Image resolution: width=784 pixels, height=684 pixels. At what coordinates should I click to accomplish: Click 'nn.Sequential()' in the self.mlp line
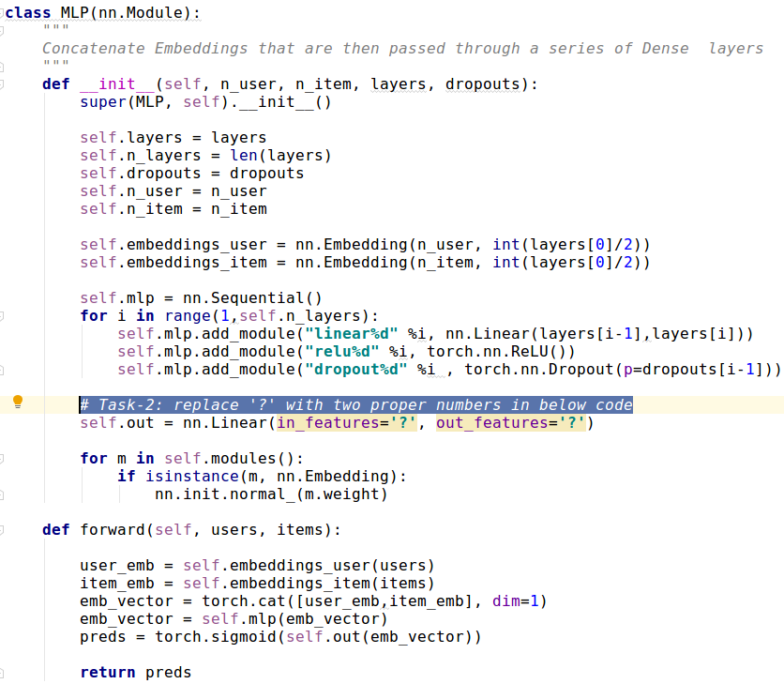point(252,298)
